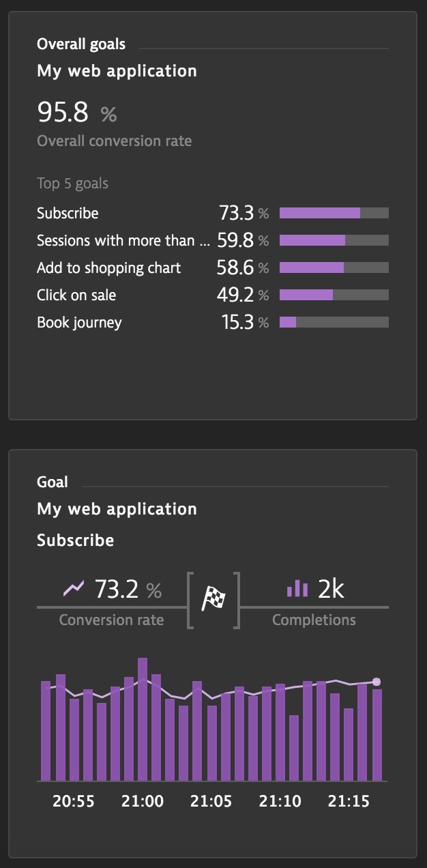The height and width of the screenshot is (868, 427).
Task: Open the Add to shopping chart goal
Action: (x=213, y=267)
